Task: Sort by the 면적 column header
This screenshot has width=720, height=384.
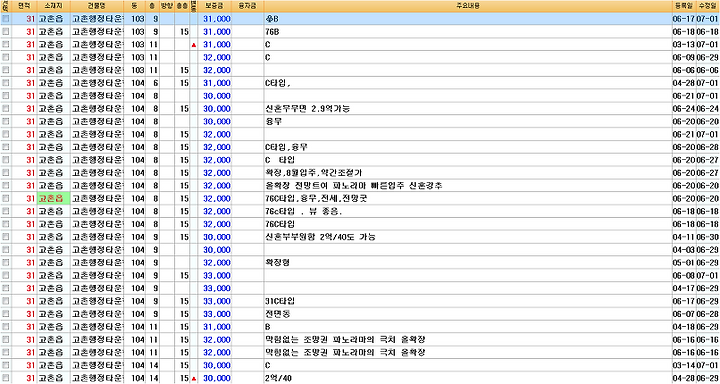Action: 24,6
